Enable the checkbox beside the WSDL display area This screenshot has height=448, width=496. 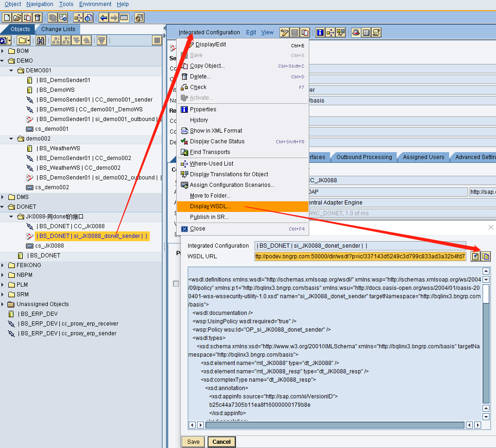coord(175,283)
